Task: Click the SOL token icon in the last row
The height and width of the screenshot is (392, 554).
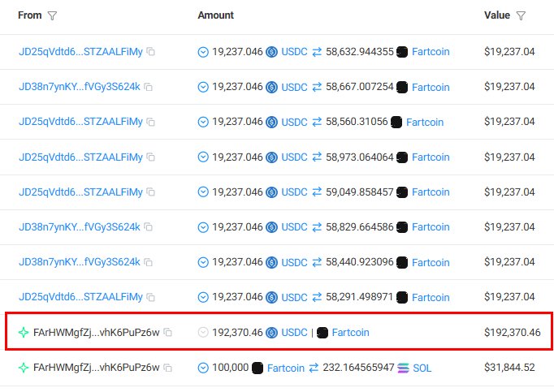Action: pyautogui.click(x=404, y=368)
